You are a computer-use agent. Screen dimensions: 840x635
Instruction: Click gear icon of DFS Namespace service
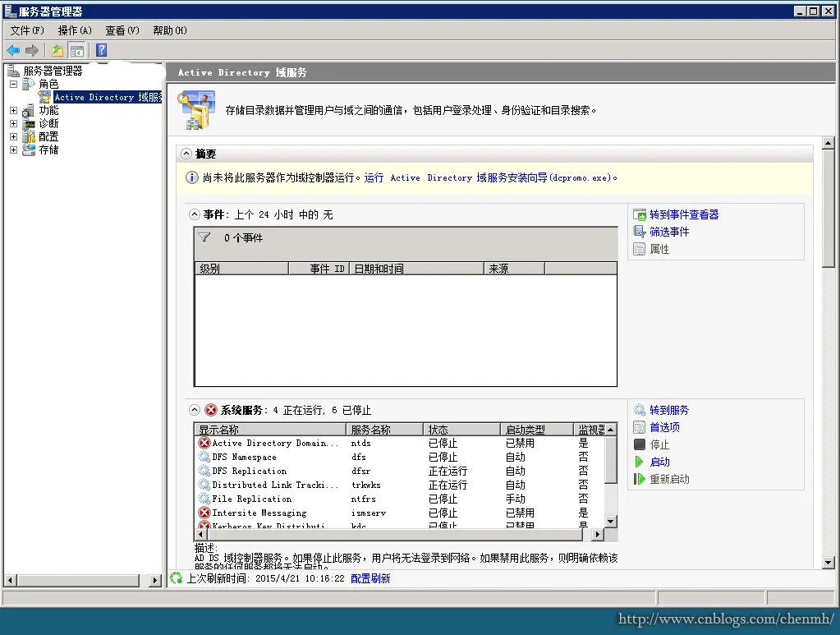(204, 457)
